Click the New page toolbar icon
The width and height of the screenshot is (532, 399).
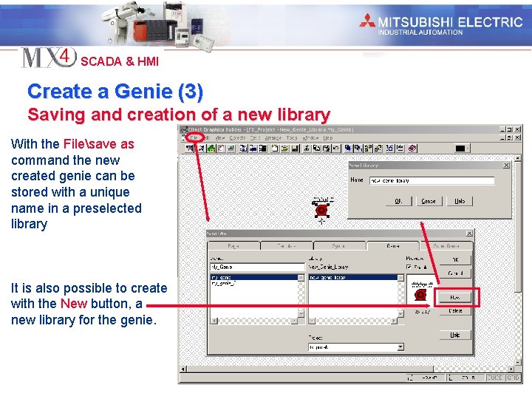pyautogui.click(x=275, y=149)
